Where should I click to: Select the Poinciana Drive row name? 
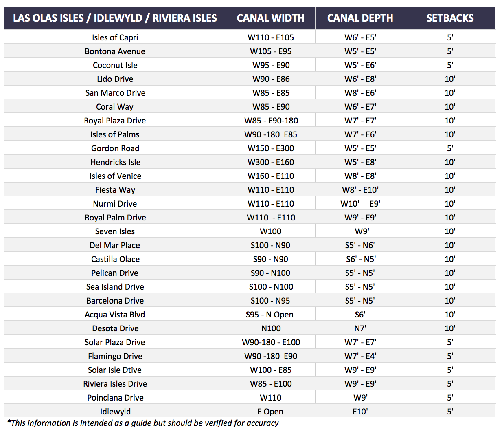pos(115,398)
